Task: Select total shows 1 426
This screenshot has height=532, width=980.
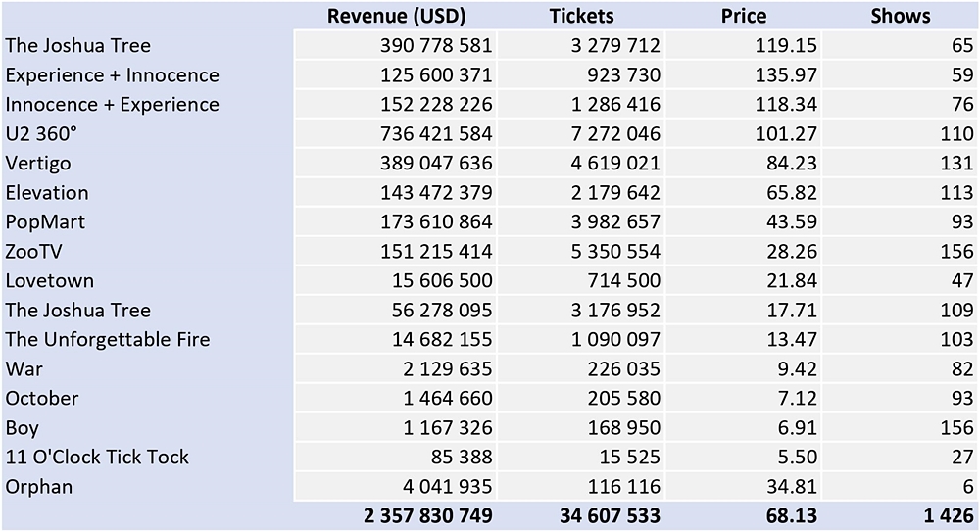Action: [949, 515]
